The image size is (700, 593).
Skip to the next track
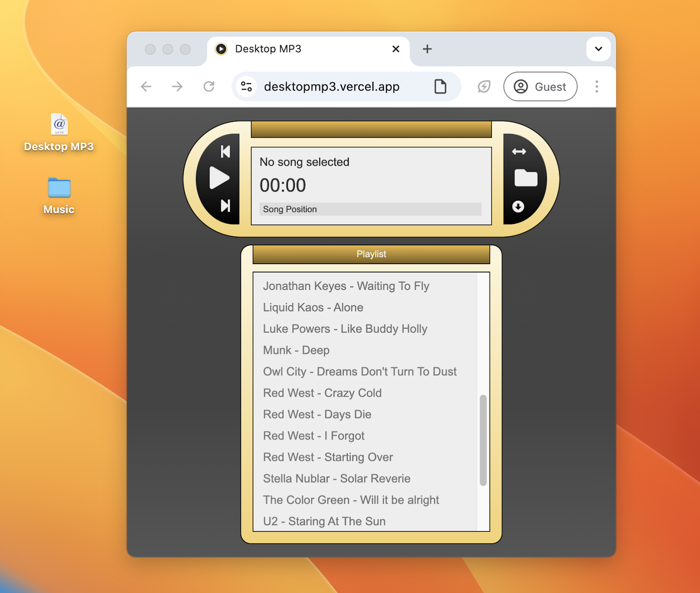tap(224, 206)
